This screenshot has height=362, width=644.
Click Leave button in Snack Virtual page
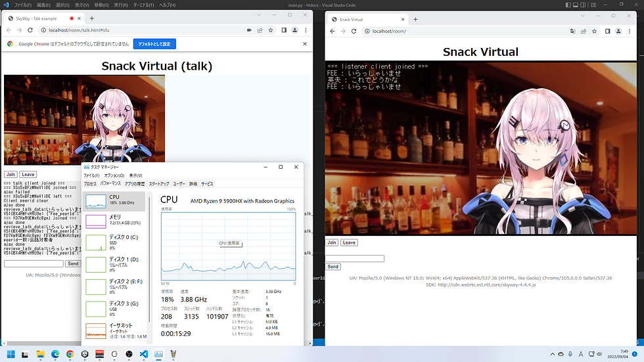click(x=349, y=242)
